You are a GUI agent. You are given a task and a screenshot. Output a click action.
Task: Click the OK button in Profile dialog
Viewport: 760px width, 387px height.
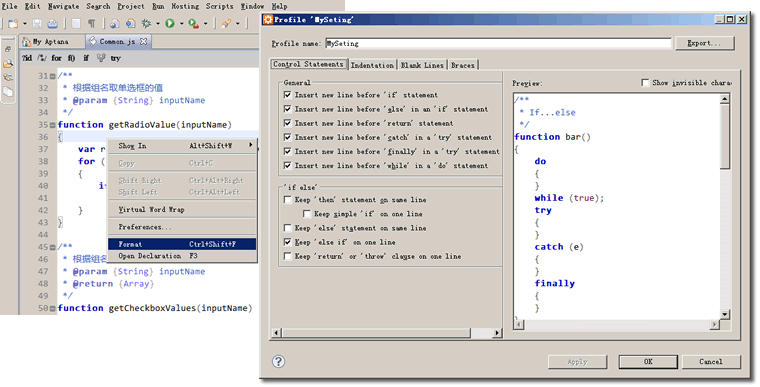coord(648,361)
